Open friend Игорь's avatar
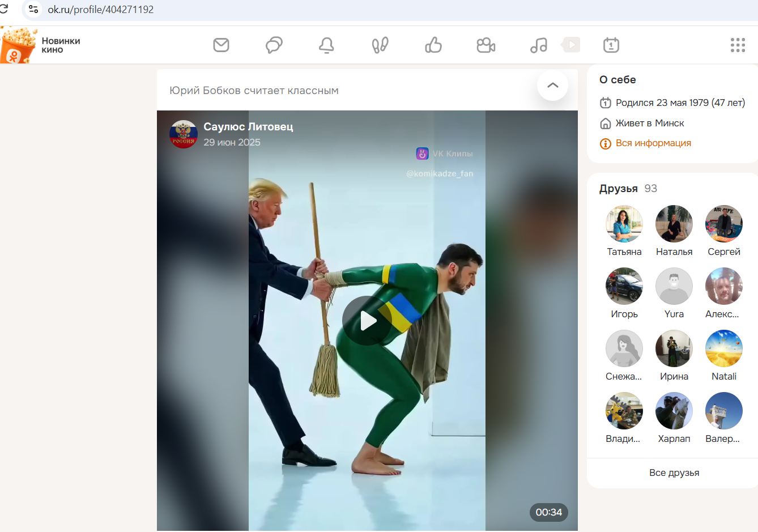Viewport: 758px width, 532px height. click(624, 286)
